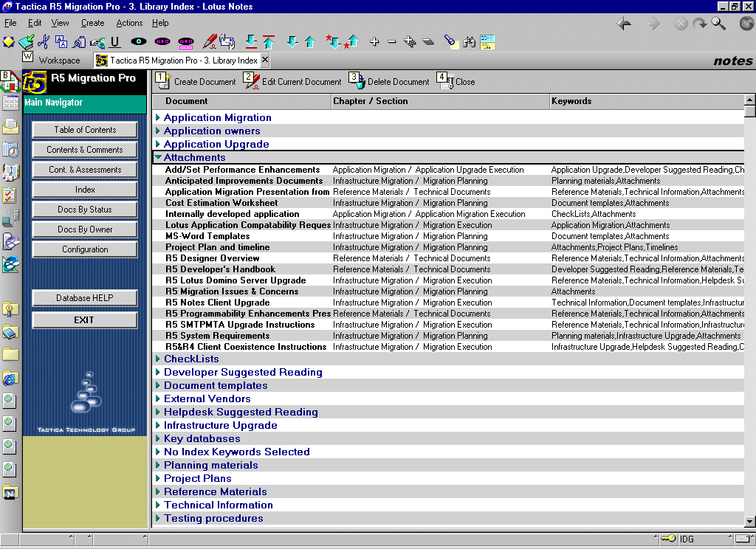Expand the Developer Suggested Reading category
756x549 pixels.
tap(158, 372)
